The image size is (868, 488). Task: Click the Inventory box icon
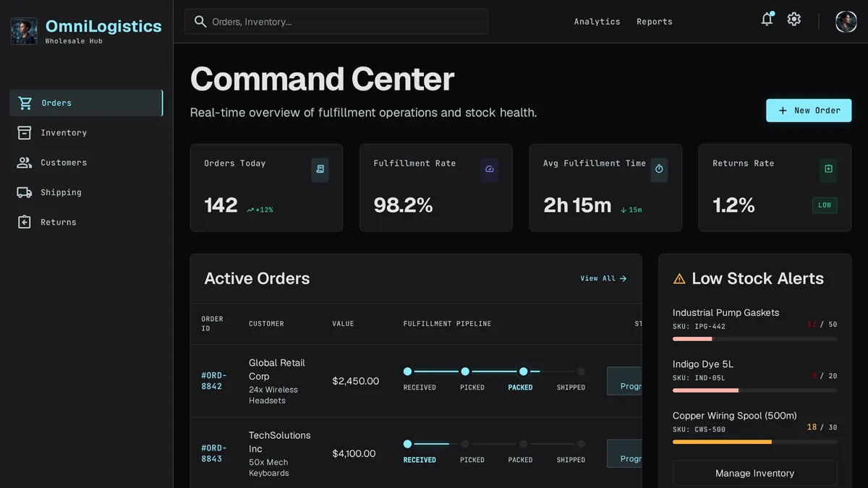pyautogui.click(x=25, y=132)
